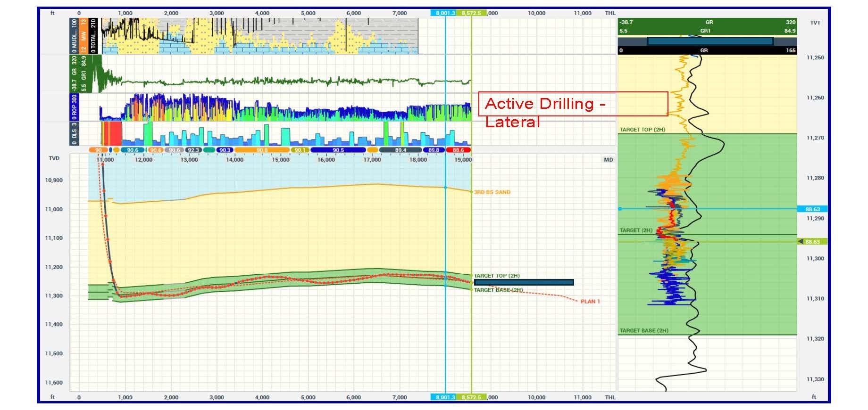Click the 3RD BS SAND horizon label
868x410 pixels.
tap(492, 192)
